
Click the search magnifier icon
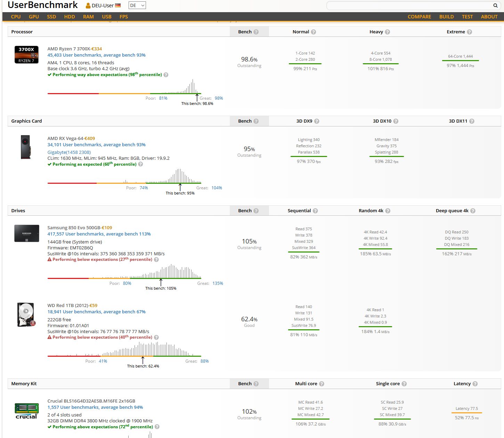coord(495,6)
